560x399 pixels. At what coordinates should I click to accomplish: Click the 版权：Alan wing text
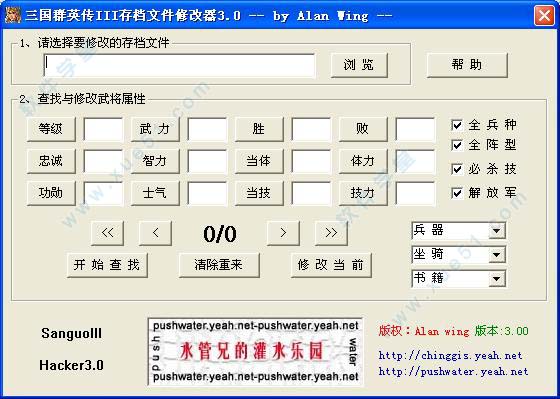click(424, 331)
